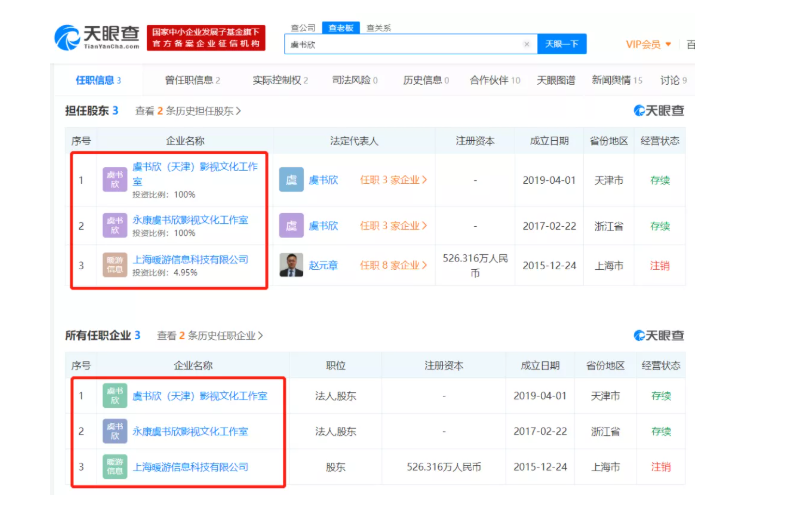Open the 天眼图谱 tab

(556, 80)
